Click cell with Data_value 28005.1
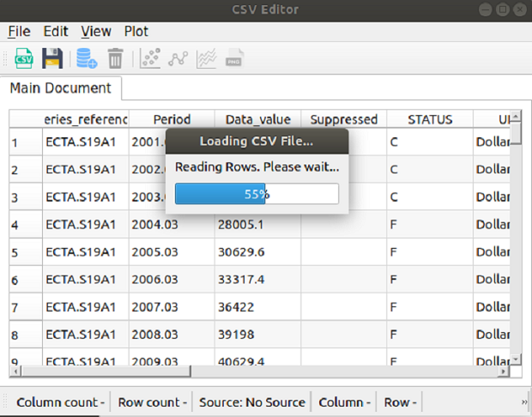This screenshot has width=532, height=417. pyautogui.click(x=258, y=225)
